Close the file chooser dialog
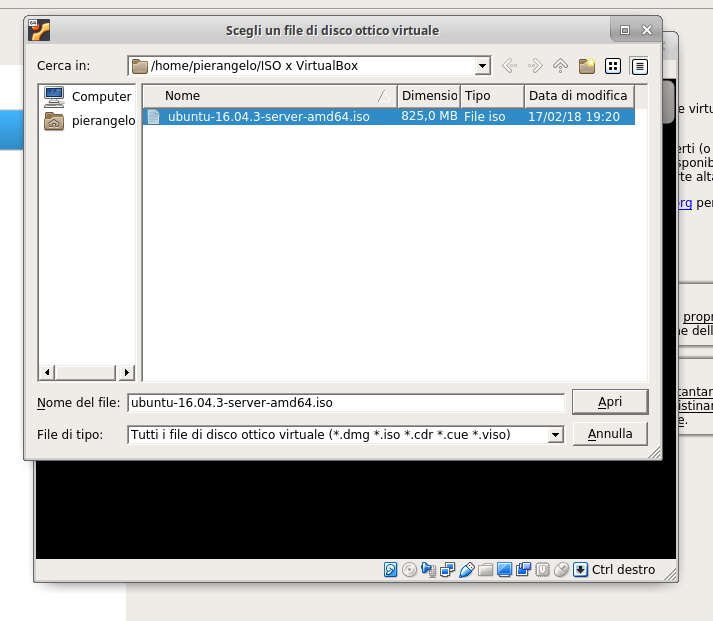 [x=647, y=30]
